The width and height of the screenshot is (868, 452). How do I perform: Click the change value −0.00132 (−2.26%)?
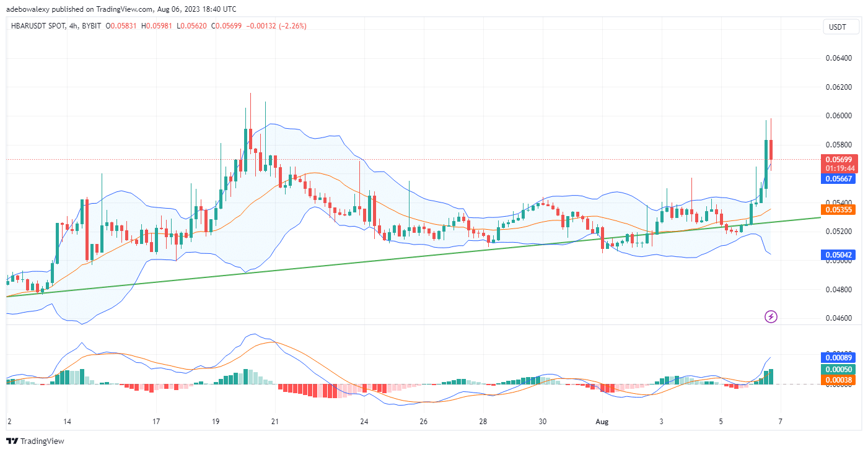point(277,26)
